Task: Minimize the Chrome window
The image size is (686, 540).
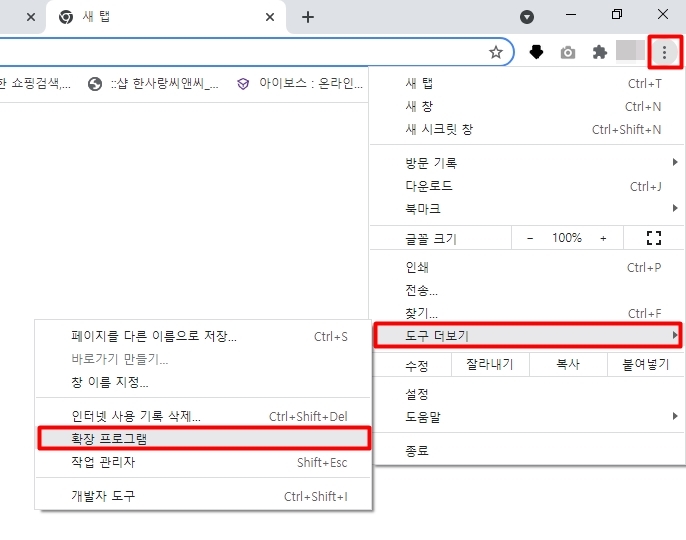Action: pos(570,15)
